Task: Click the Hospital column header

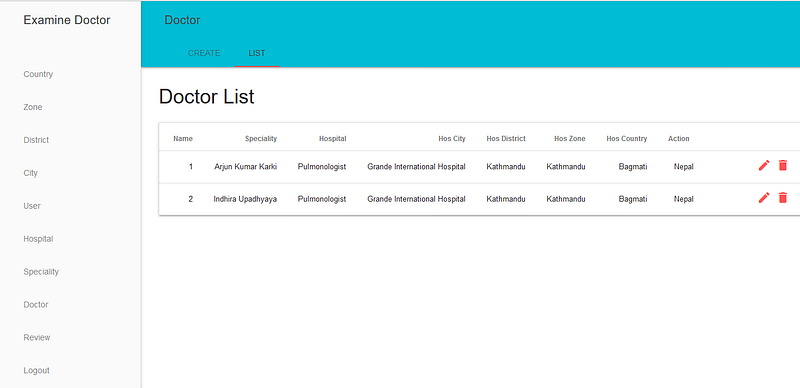Action: (333, 138)
